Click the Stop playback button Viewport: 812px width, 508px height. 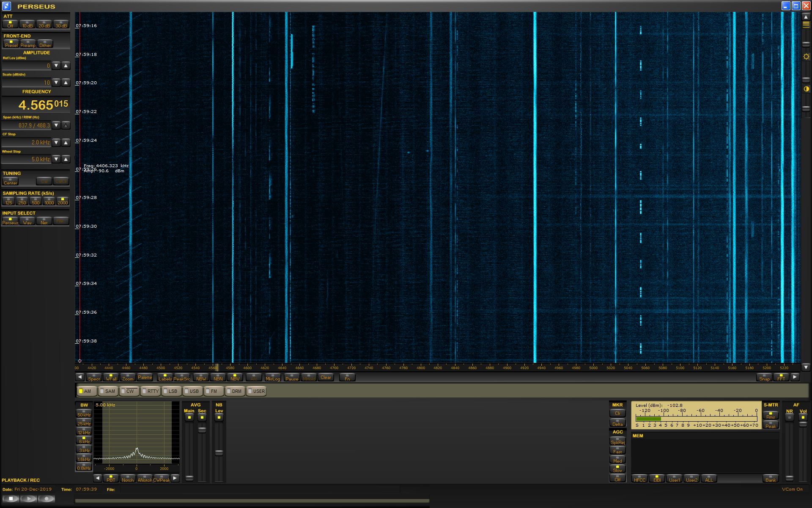point(11,499)
